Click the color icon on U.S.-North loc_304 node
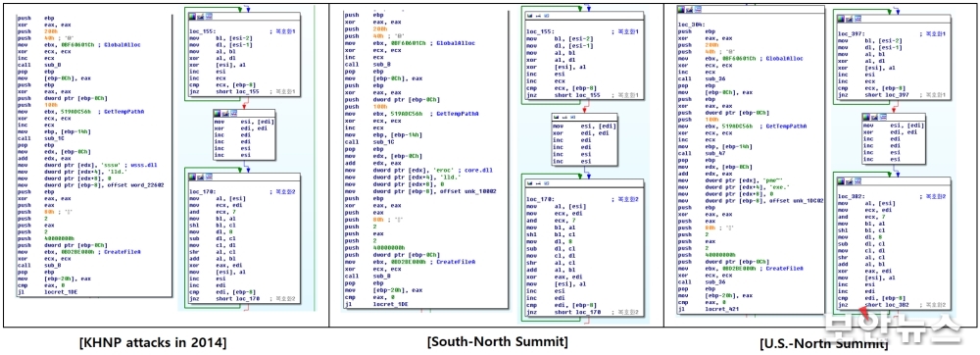 tap(681, 10)
